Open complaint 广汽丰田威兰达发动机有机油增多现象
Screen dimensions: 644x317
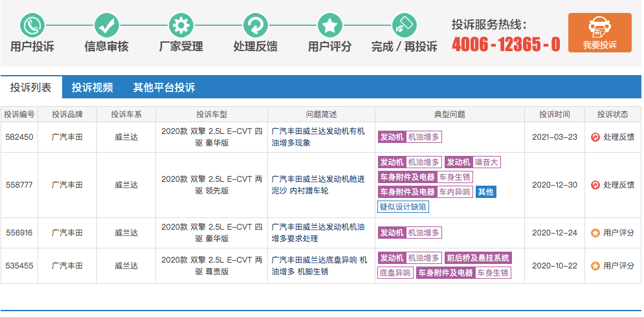[x=318, y=137]
